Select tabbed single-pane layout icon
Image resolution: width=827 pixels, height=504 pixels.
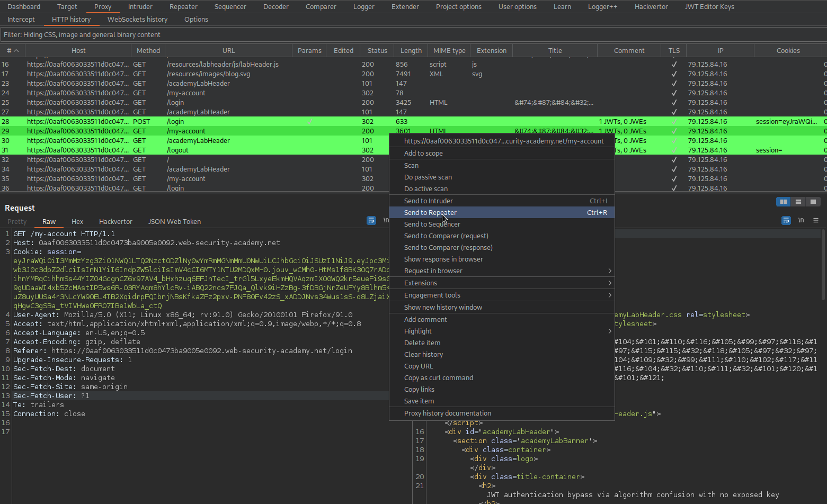tap(813, 202)
